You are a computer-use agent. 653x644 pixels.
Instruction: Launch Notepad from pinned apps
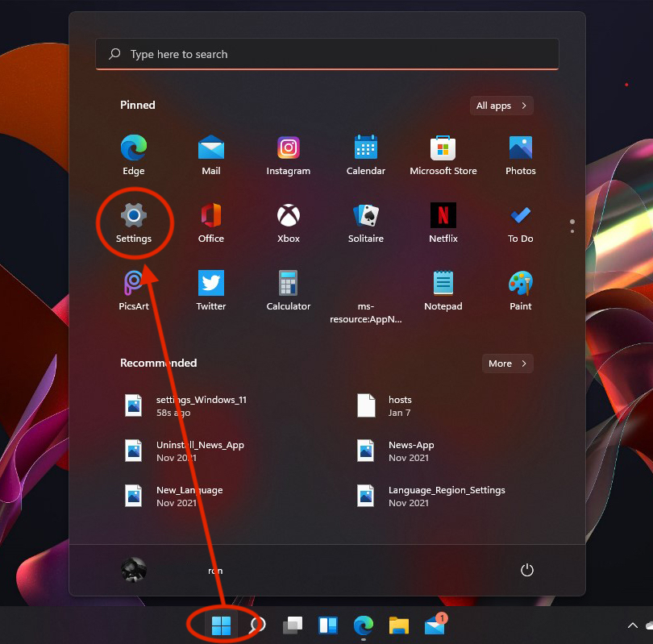pos(443,291)
